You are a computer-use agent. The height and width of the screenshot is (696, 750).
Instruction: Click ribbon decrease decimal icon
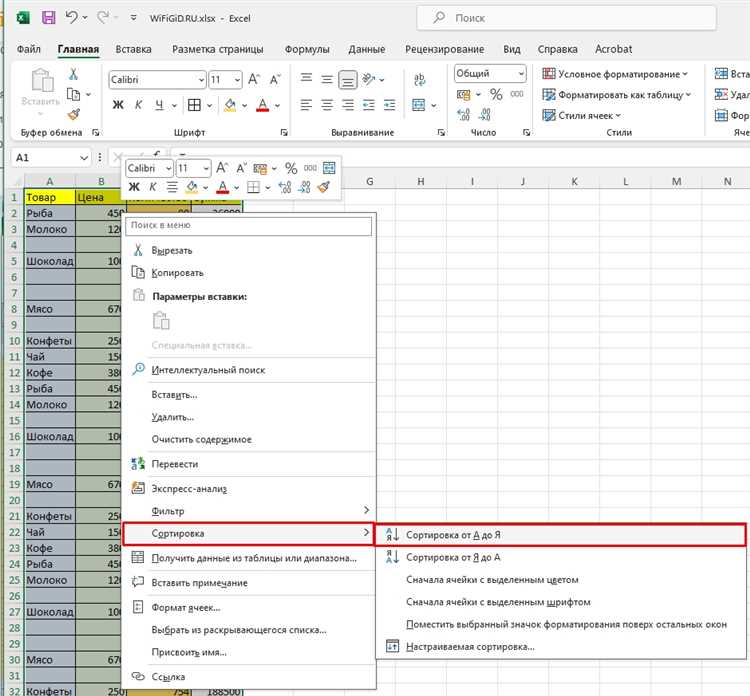(485, 114)
